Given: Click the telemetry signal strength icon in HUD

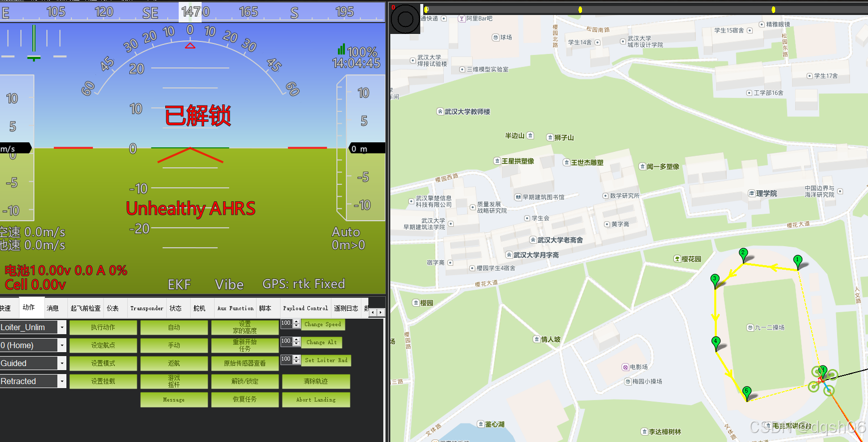Looking at the screenshot, I should coord(341,49).
